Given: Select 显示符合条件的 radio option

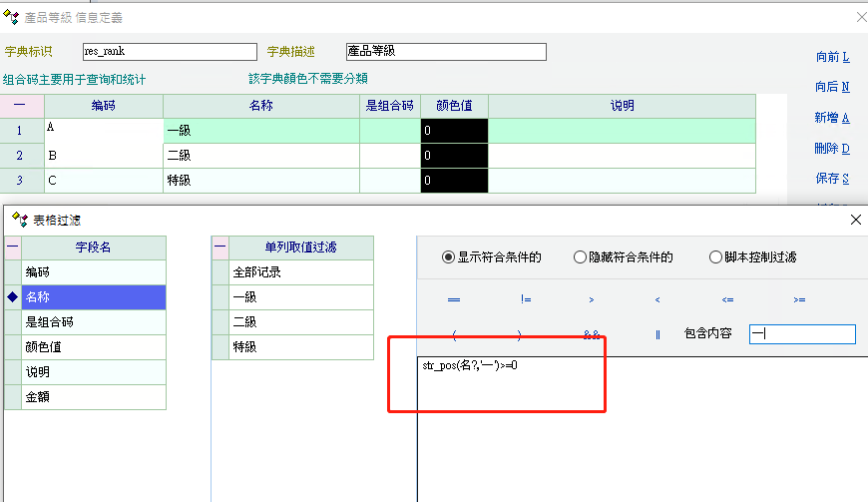Looking at the screenshot, I should pos(449,257).
